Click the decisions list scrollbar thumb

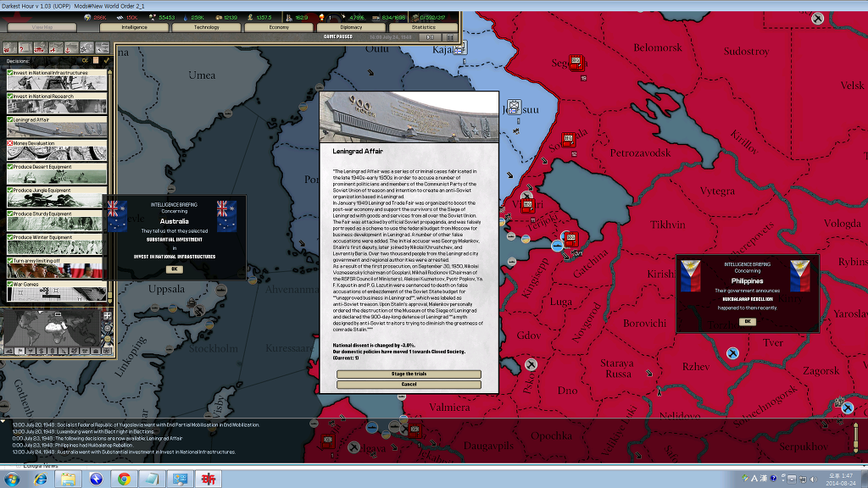pyautogui.click(x=109, y=294)
